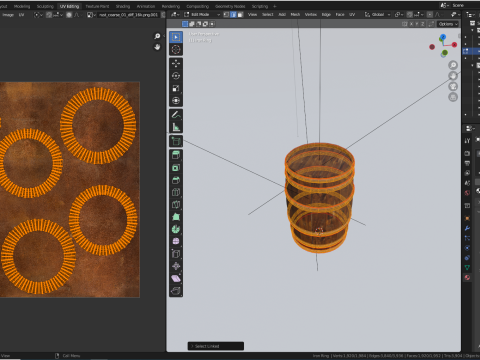Enable vertex select mode

[226, 14]
